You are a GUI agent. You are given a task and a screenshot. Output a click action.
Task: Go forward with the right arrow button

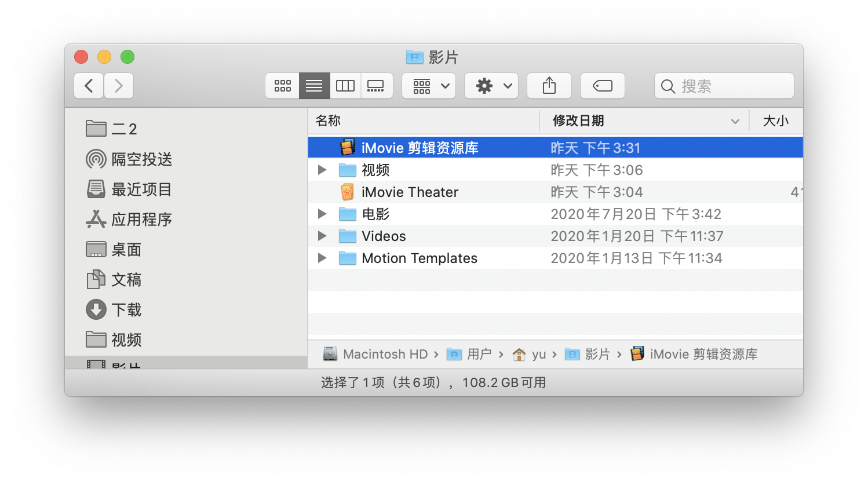tap(119, 86)
